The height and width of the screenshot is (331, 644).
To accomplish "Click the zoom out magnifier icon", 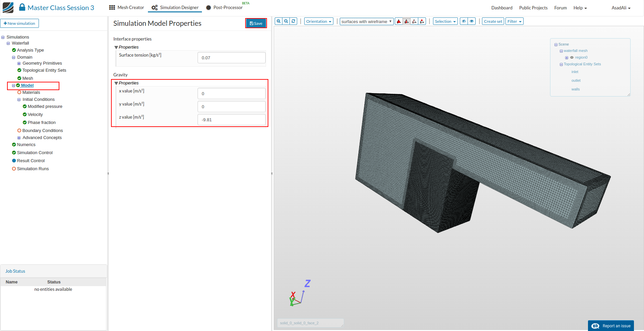I will tap(286, 21).
